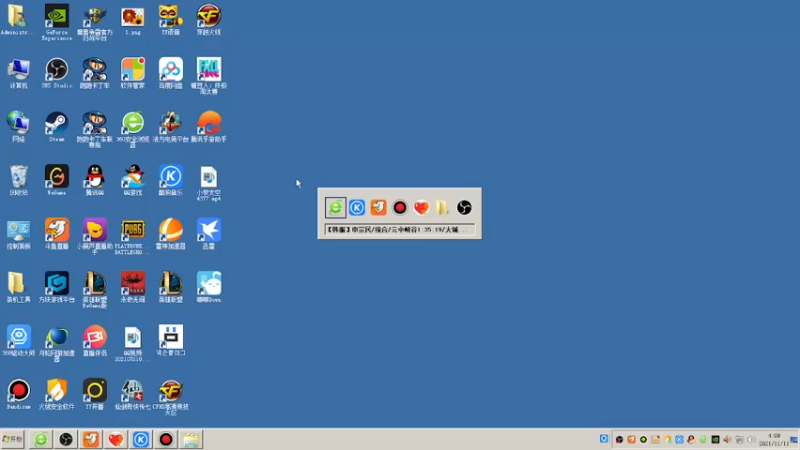This screenshot has height=450, width=800.
Task: Open the system tray clock
Action: coord(773,439)
